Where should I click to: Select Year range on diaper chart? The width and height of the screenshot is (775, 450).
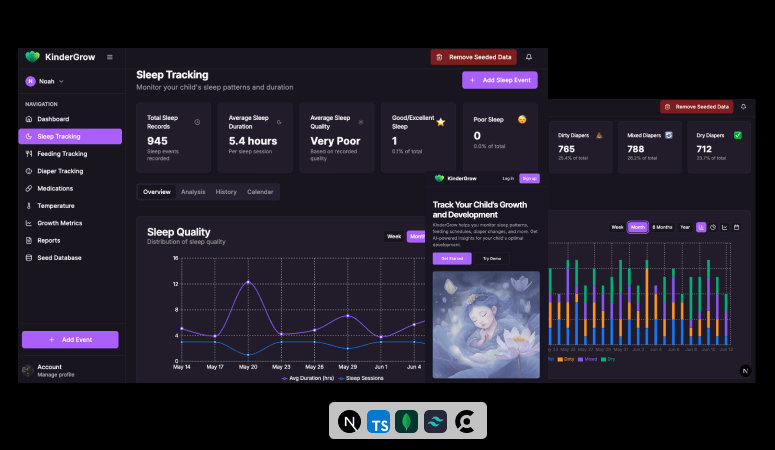point(685,227)
